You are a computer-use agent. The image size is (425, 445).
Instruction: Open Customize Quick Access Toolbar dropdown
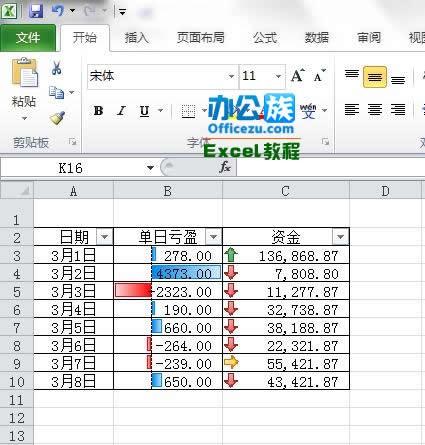(122, 12)
